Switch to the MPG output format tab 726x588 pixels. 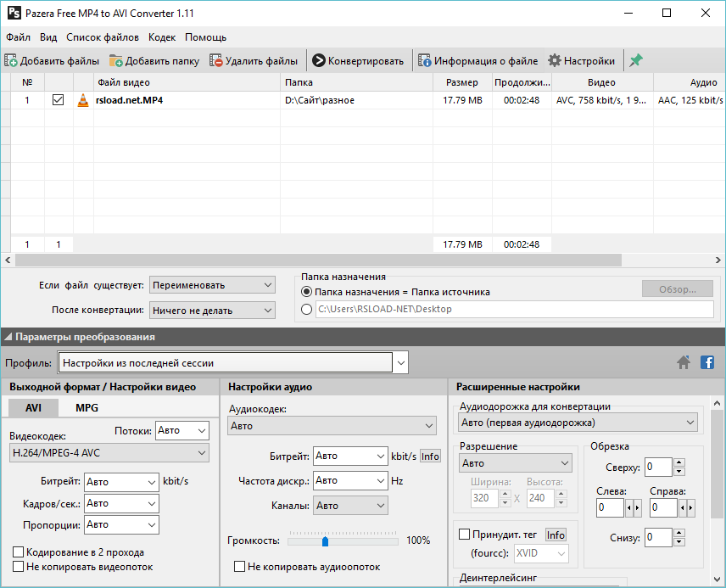coord(87,408)
